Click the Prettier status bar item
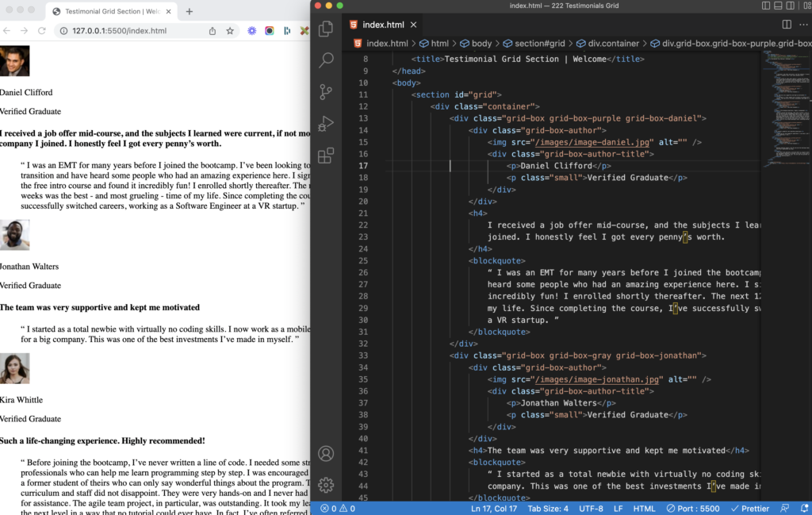Screen dimensions: 812x515 750,509
